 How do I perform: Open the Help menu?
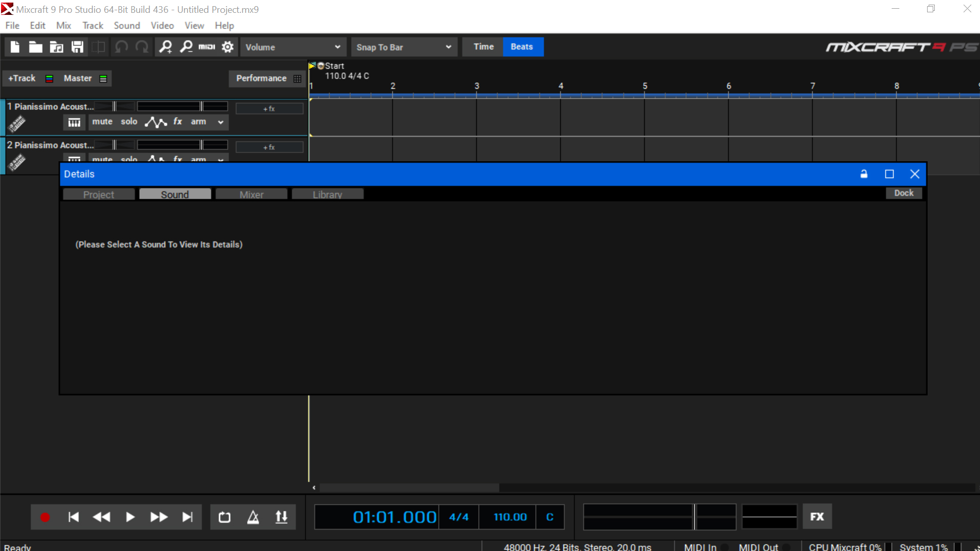tap(224, 26)
